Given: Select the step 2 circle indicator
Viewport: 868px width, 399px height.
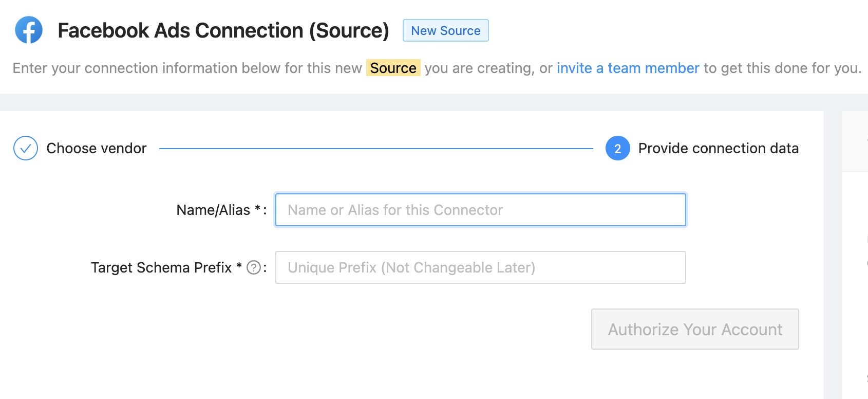Looking at the screenshot, I should point(617,148).
